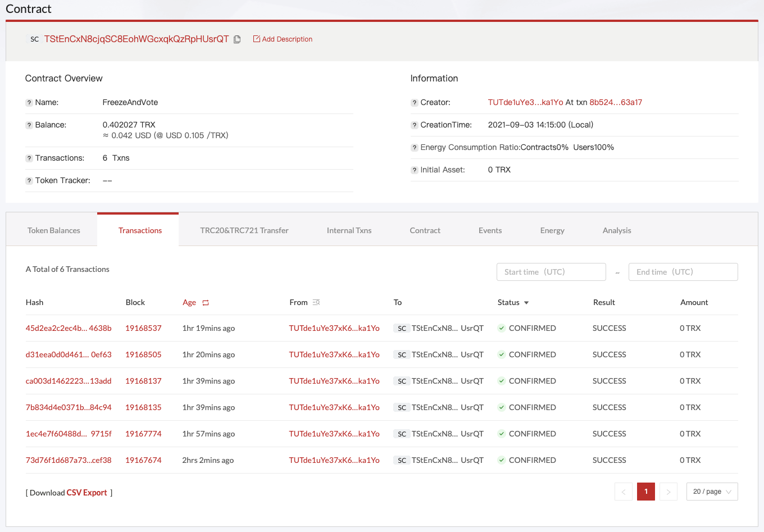
Task: Click the Start time (UTC) input field
Action: point(551,271)
